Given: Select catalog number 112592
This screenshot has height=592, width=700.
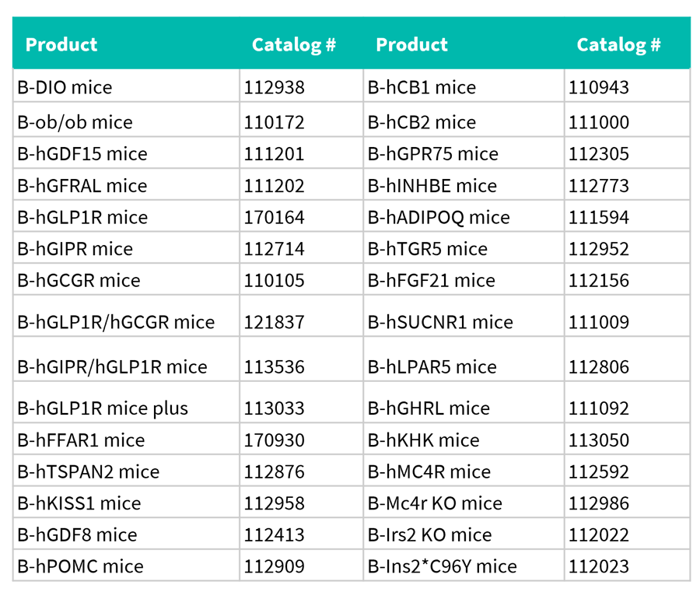Looking at the screenshot, I should click(599, 472).
